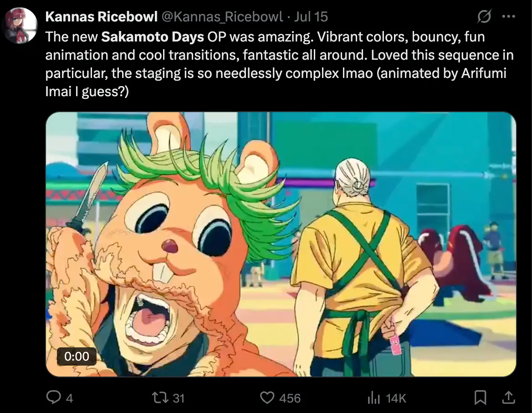Click the bold Sakamoto Days text

click(153, 36)
